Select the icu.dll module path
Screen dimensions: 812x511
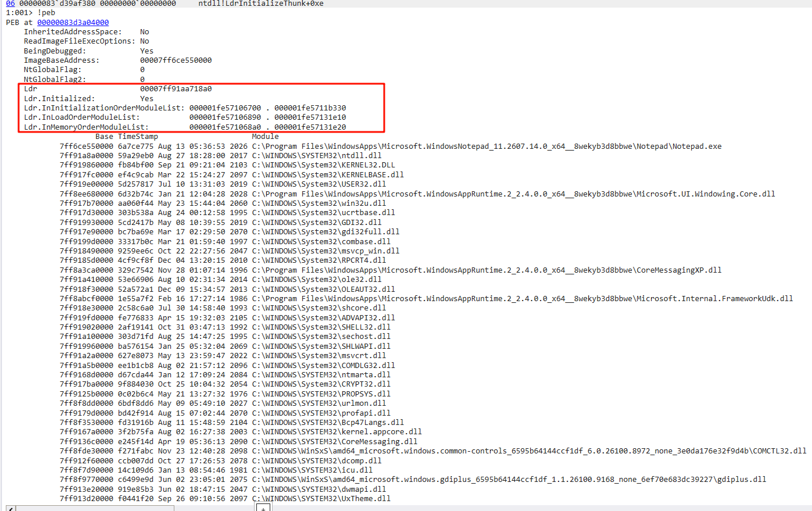coord(312,470)
